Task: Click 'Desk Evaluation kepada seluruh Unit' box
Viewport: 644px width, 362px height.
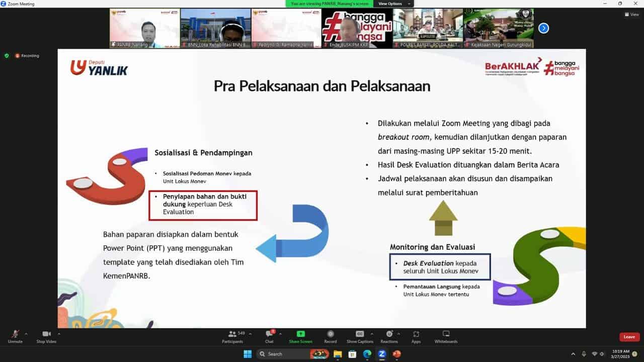Action: coord(440,266)
